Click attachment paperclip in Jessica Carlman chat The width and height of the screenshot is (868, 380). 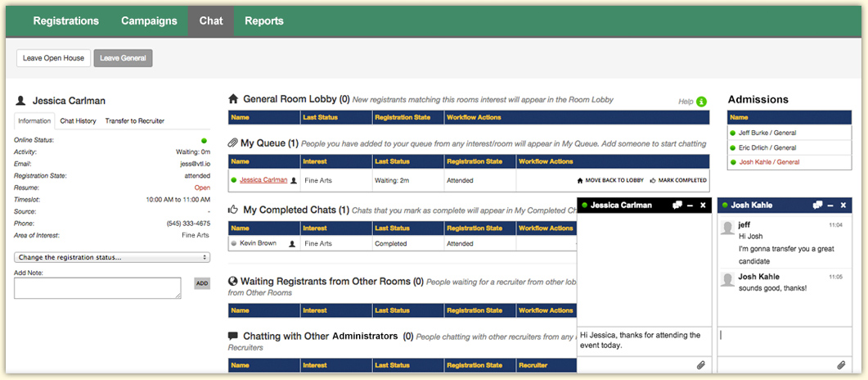pos(700,364)
